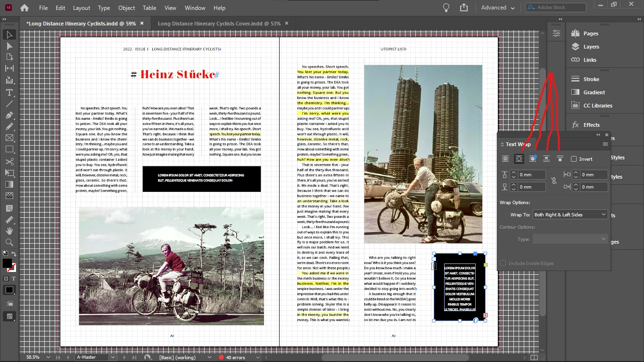This screenshot has width=644, height=362.
Task: Select the Gap tool
Action: [x=9, y=68]
